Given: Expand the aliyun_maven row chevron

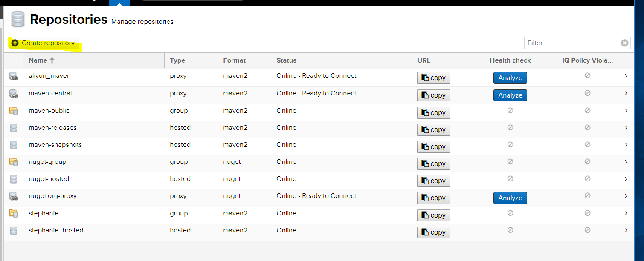Looking at the screenshot, I should 626,76.
